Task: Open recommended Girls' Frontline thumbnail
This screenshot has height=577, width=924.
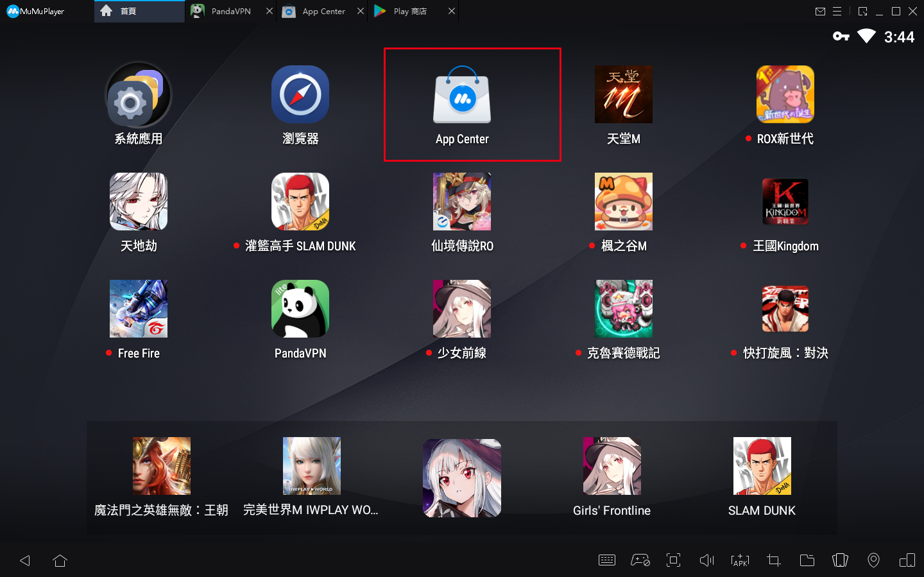Action: (612, 466)
